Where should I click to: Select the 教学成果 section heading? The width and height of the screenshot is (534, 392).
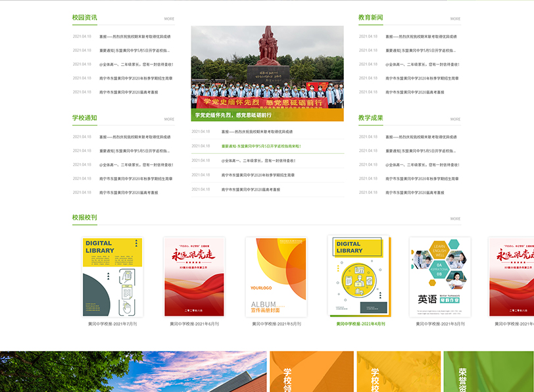[370, 118]
